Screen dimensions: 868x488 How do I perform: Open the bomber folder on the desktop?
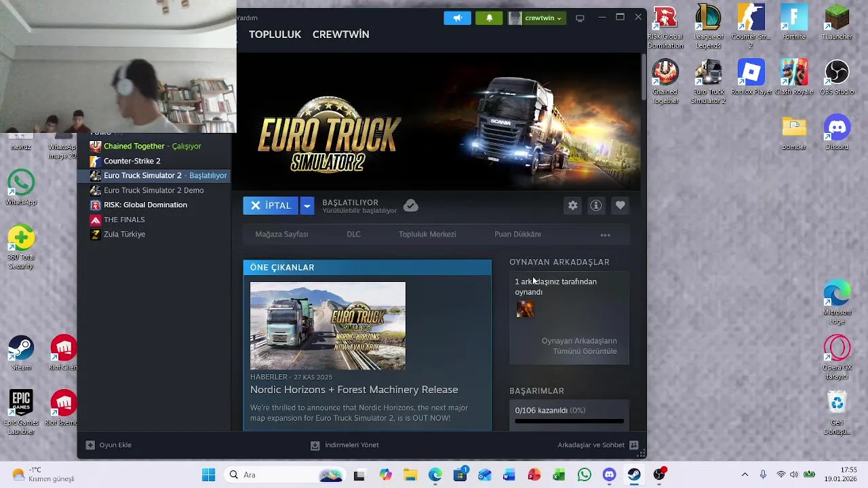794,134
